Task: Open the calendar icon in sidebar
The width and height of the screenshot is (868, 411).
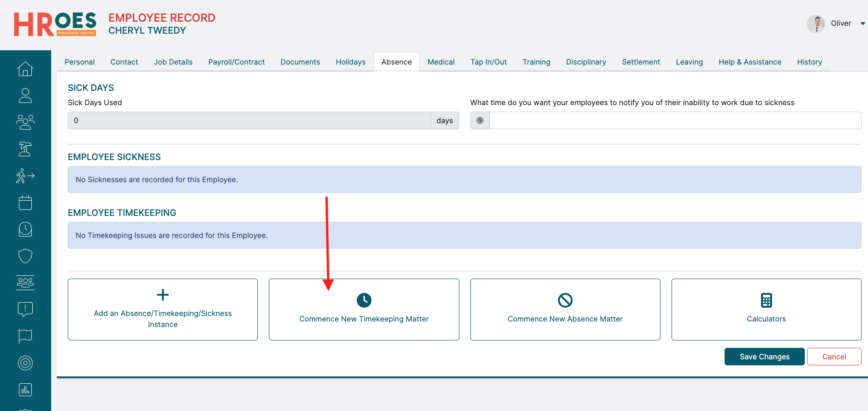Action: [25, 203]
